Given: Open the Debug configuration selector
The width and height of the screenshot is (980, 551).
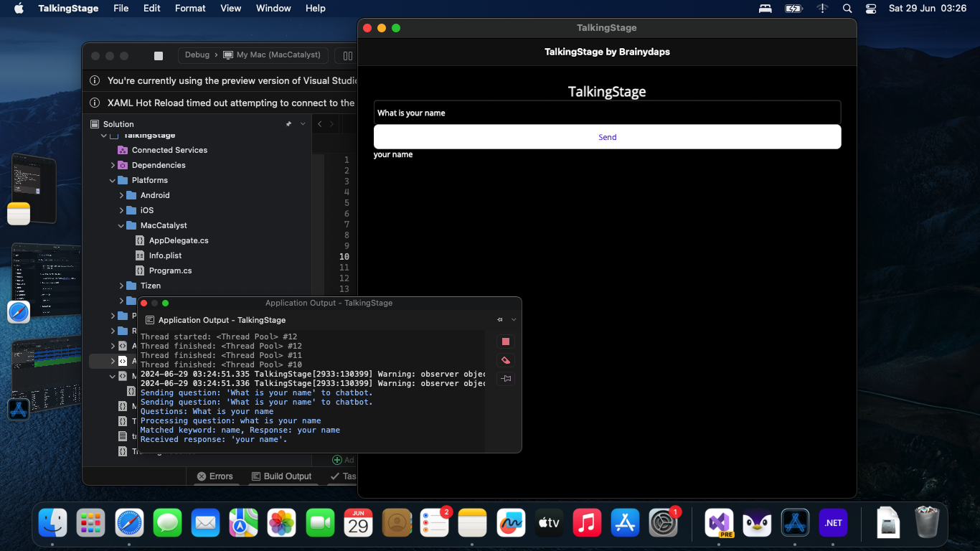Looking at the screenshot, I should [x=197, y=55].
